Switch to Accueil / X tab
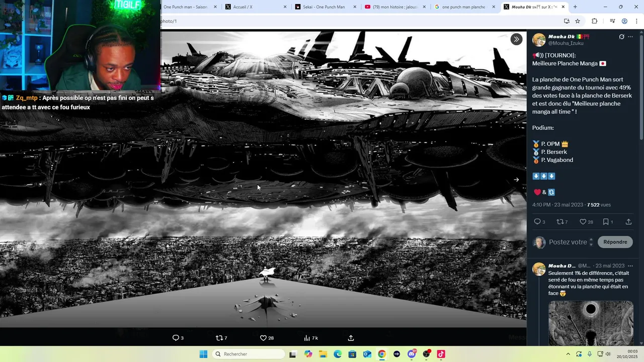Screen dimensions: 644x362 pos(256,7)
